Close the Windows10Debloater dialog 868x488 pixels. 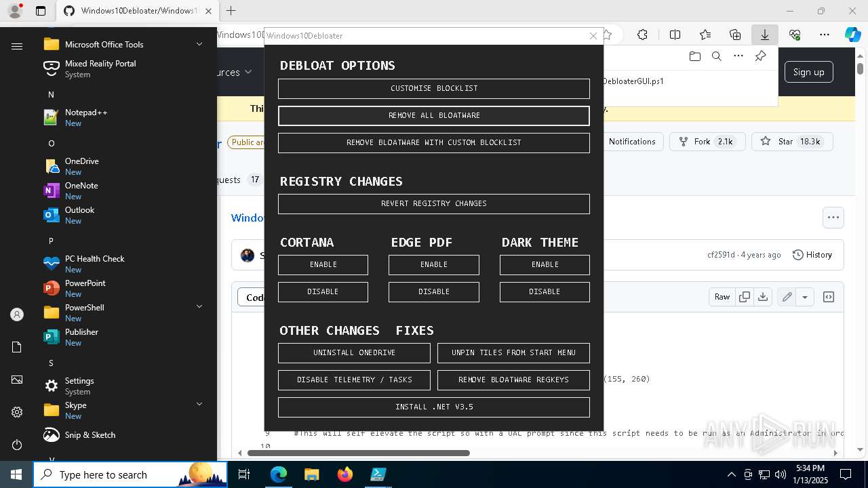coord(593,36)
